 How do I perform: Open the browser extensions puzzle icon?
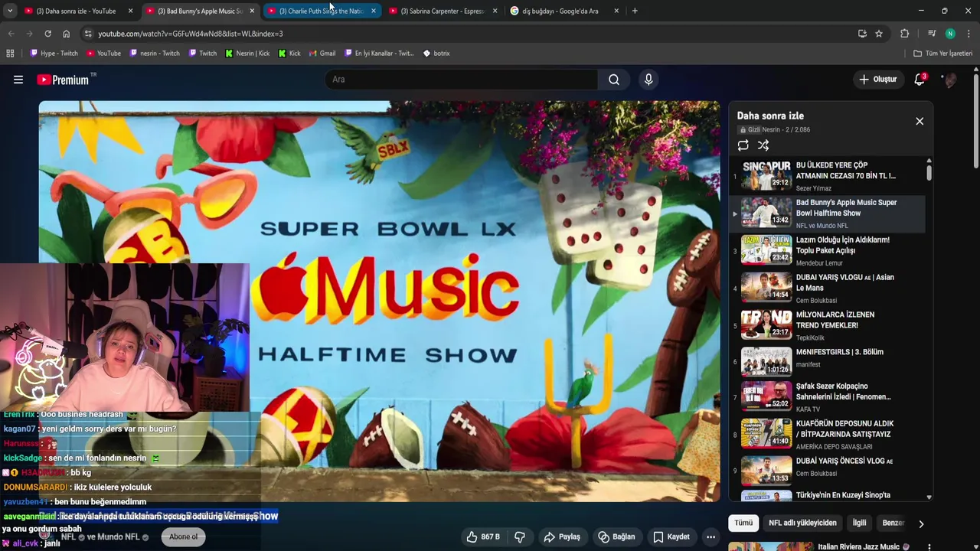(x=904, y=34)
